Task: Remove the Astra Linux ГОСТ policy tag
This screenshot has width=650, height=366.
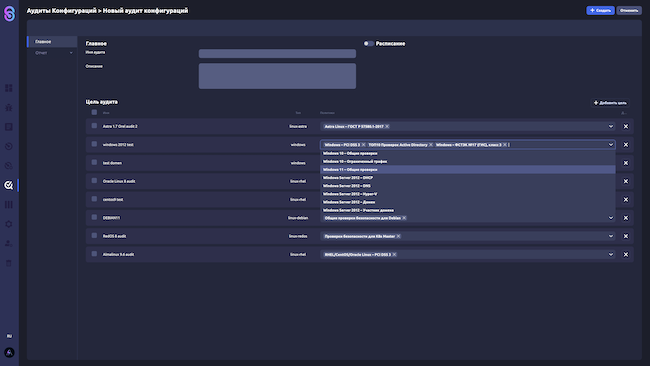Action: click(387, 126)
